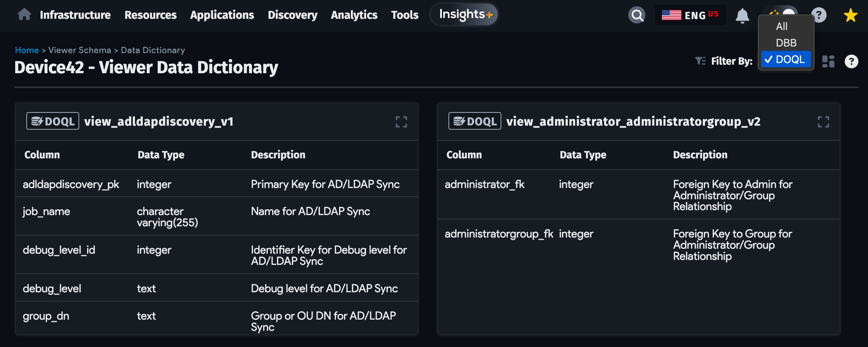
Task: Click DOQL badge on view_adldapdiscovery_v1
Action: pos(52,121)
